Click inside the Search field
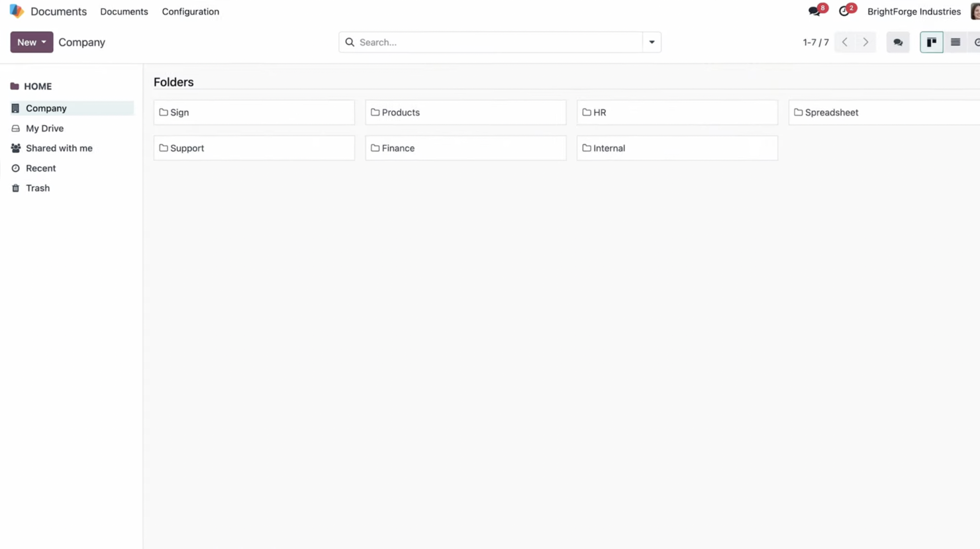 490,42
